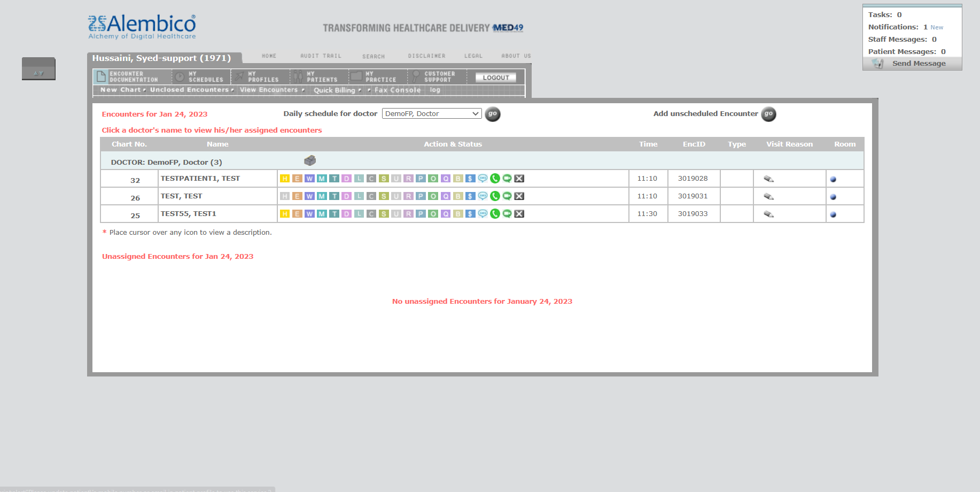Expand the Unclosed Encounters submenu arrow
The width and height of the screenshot is (980, 492).
click(231, 90)
